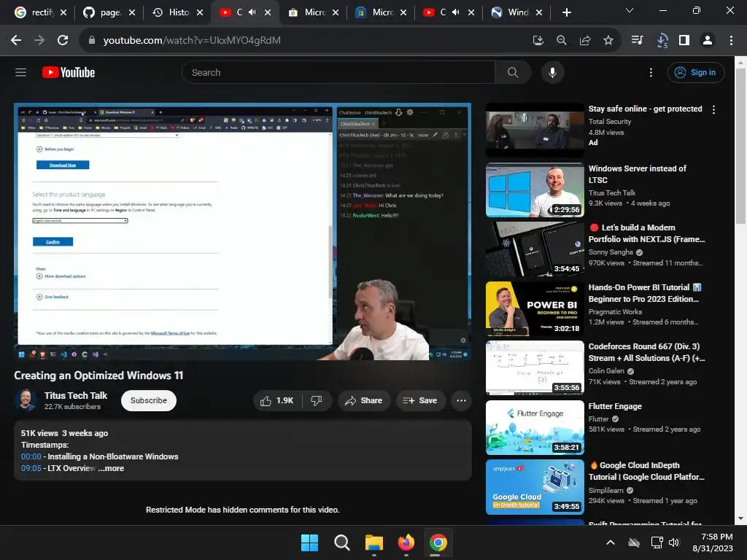Share the video

coord(364,400)
